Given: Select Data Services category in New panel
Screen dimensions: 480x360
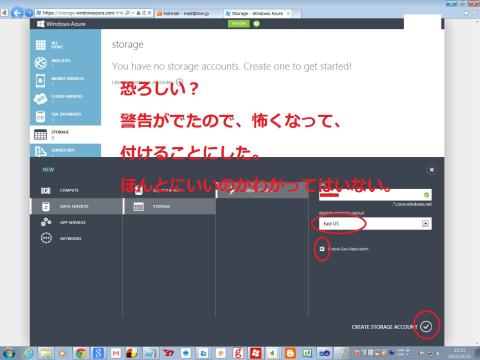Looking at the screenshot, I should pos(76,206).
